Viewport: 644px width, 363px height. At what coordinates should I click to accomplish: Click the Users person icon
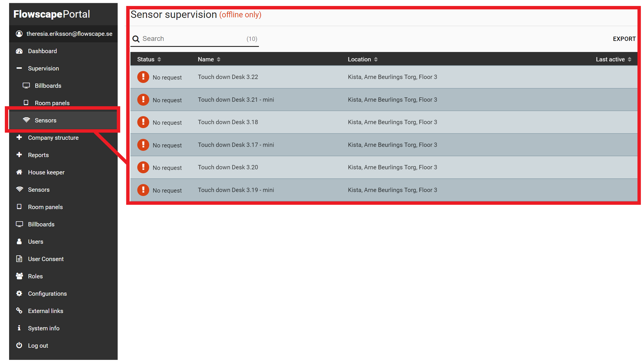point(19,241)
